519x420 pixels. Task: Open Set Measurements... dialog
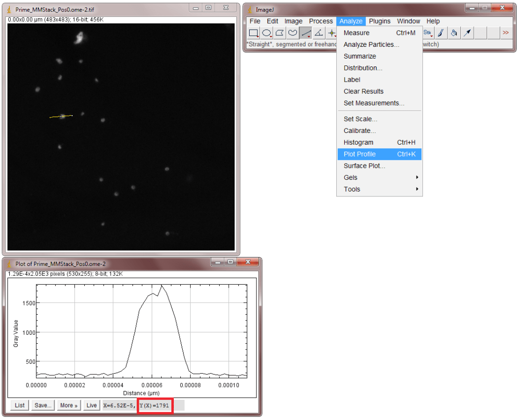click(x=379, y=103)
